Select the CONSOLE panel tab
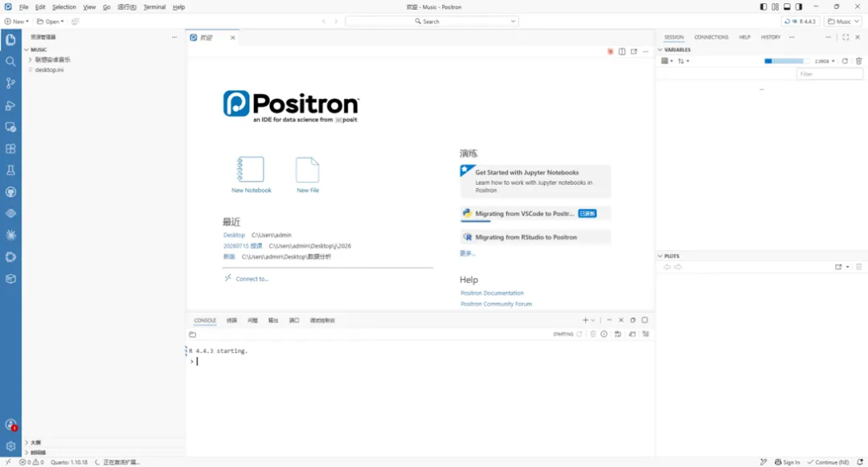The height and width of the screenshot is (467, 868). [205, 321]
